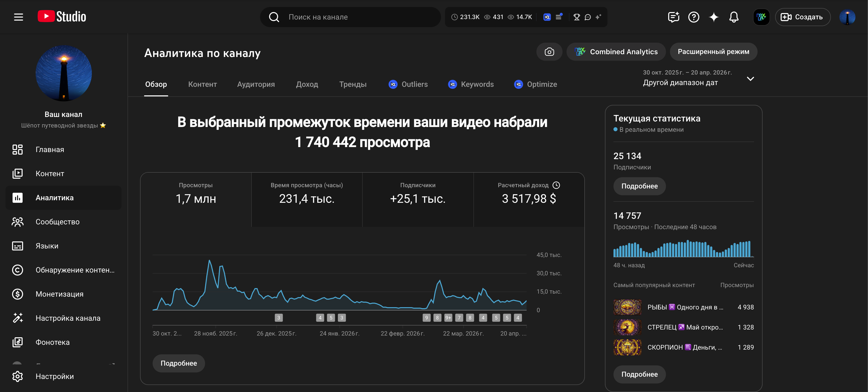
Task: Click the sparkle Ask Studio icon
Action: pos(714,17)
